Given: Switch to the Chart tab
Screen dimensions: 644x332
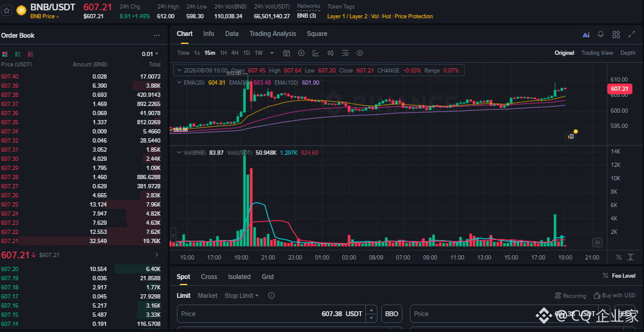Looking at the screenshot, I should click(x=184, y=34).
